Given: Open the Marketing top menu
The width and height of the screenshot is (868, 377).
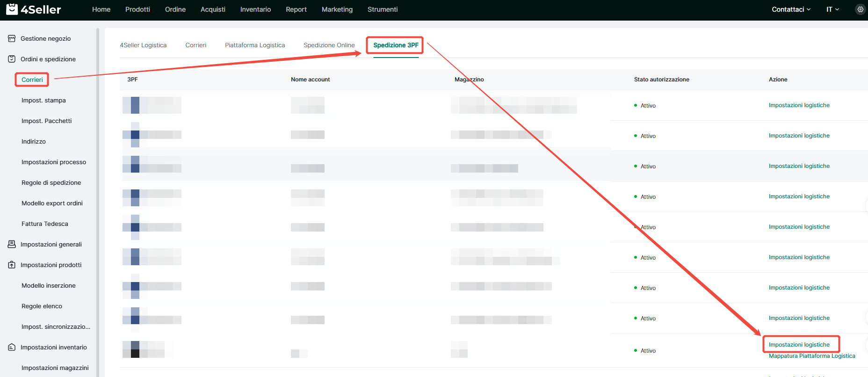Looking at the screenshot, I should pos(337,9).
